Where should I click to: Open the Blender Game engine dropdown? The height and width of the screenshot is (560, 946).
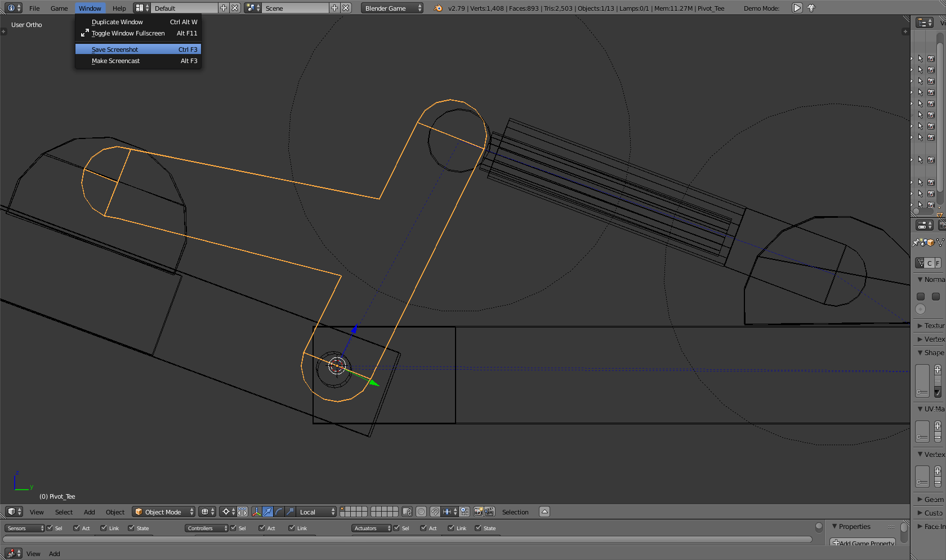(392, 8)
